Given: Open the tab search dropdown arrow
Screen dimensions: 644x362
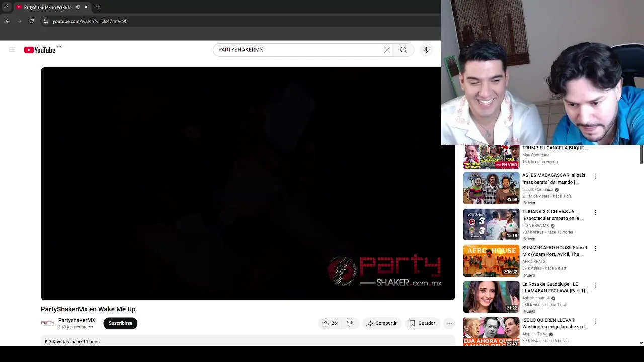Looking at the screenshot, I should [x=7, y=7].
